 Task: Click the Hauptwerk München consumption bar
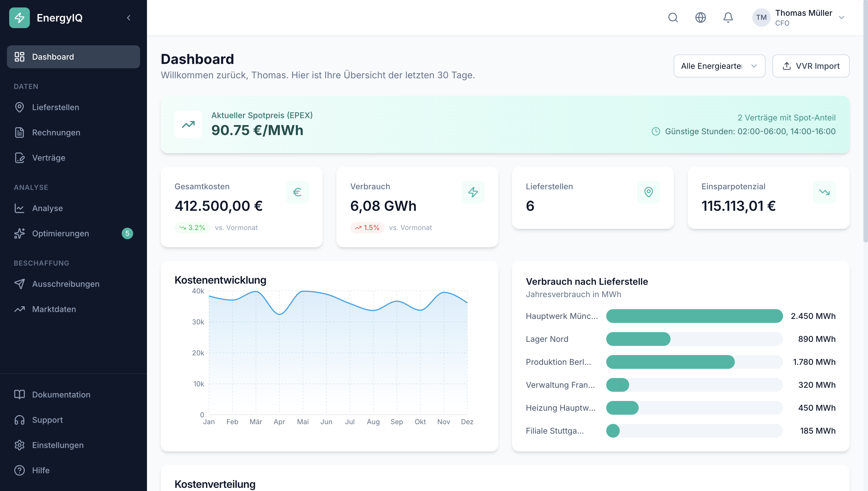click(x=694, y=316)
